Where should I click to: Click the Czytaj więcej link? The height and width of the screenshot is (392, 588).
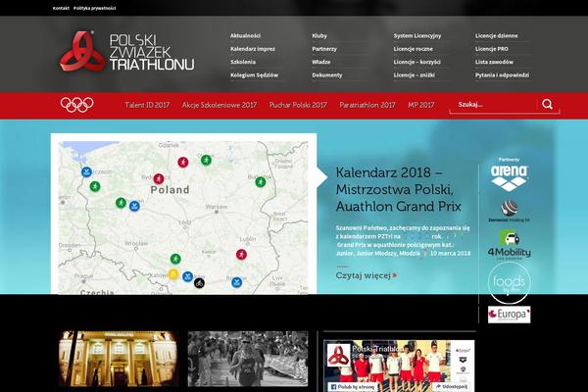pos(367,275)
